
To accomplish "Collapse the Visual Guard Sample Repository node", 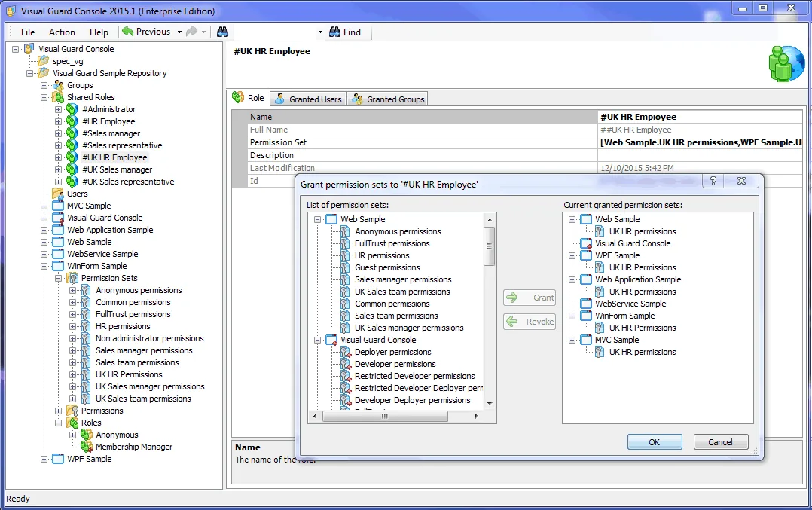I will (30, 73).
